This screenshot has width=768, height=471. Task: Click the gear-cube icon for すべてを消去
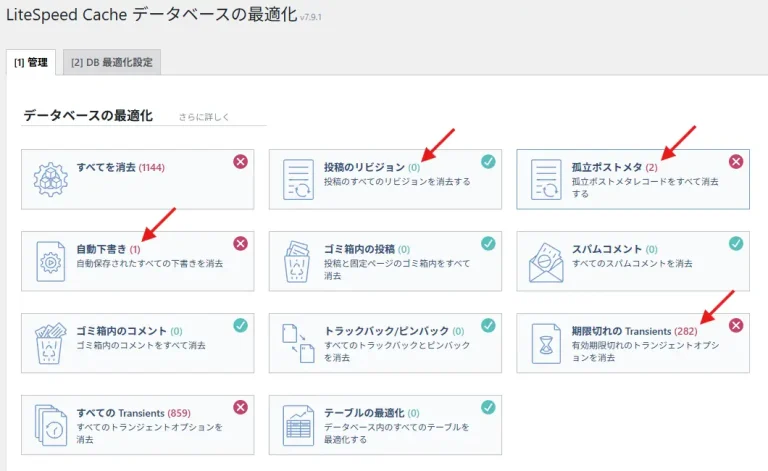point(51,180)
